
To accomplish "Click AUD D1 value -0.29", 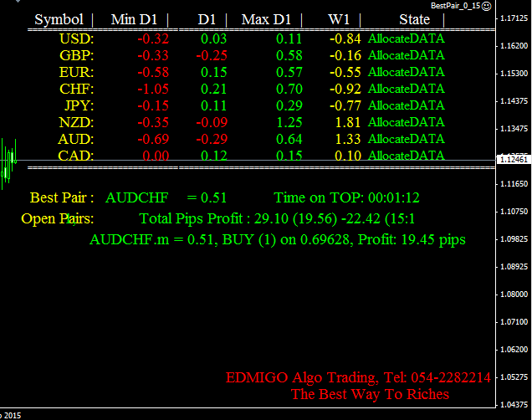I will pyautogui.click(x=212, y=139).
